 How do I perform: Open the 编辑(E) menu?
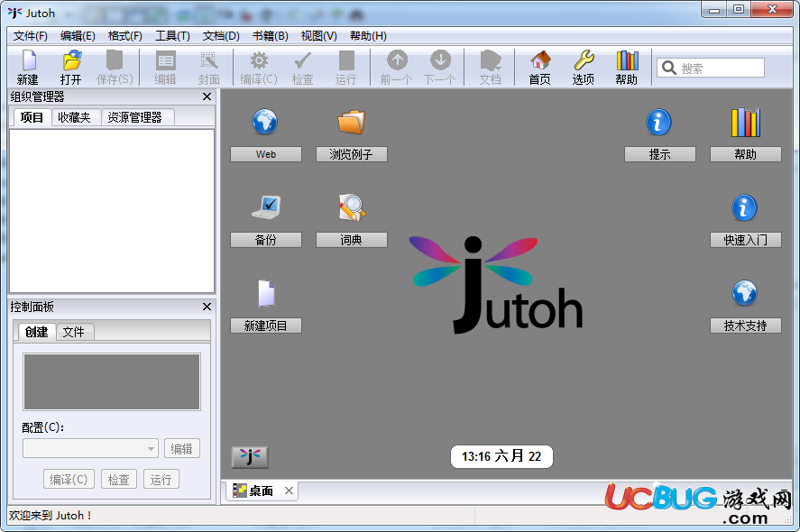click(x=78, y=36)
